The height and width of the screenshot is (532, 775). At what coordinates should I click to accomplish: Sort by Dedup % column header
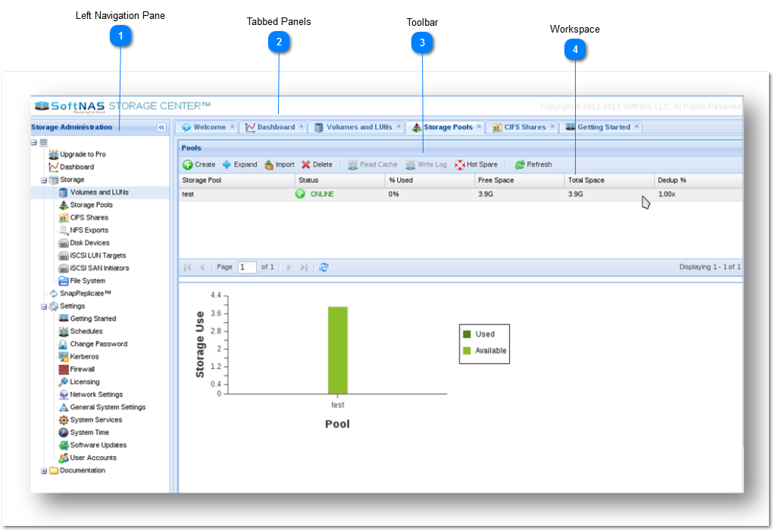pos(698,180)
